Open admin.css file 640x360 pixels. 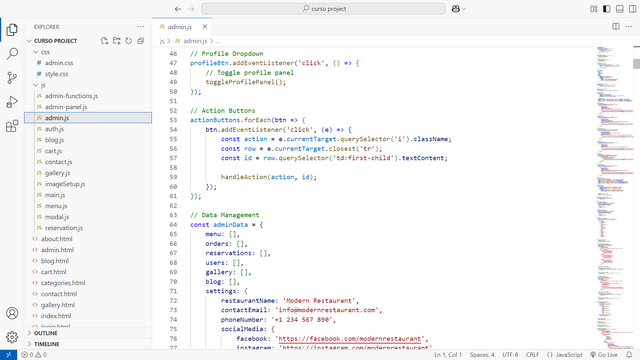[59, 63]
